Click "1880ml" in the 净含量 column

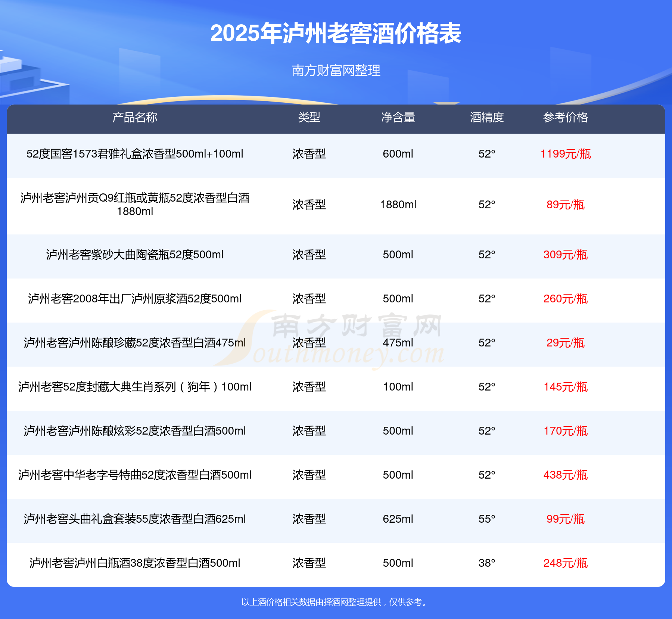coord(398,205)
